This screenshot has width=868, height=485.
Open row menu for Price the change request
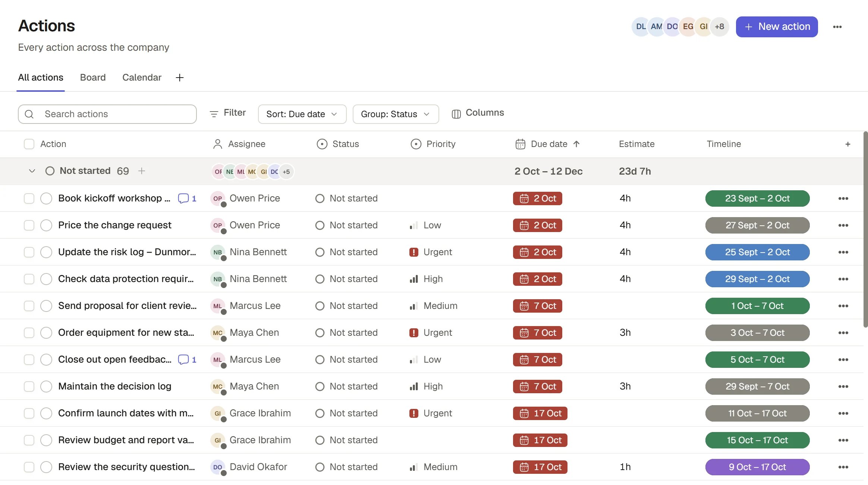coord(843,225)
